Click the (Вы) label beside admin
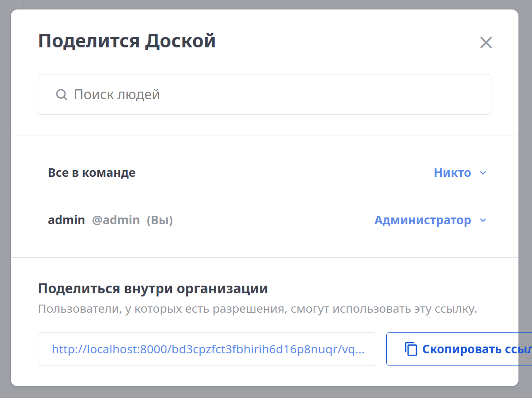 pyautogui.click(x=160, y=220)
